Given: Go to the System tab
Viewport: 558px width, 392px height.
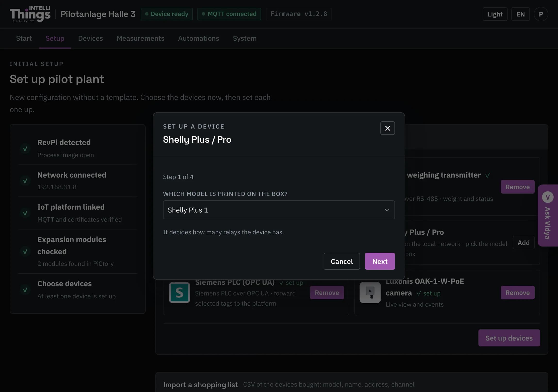Looking at the screenshot, I should tap(245, 38).
